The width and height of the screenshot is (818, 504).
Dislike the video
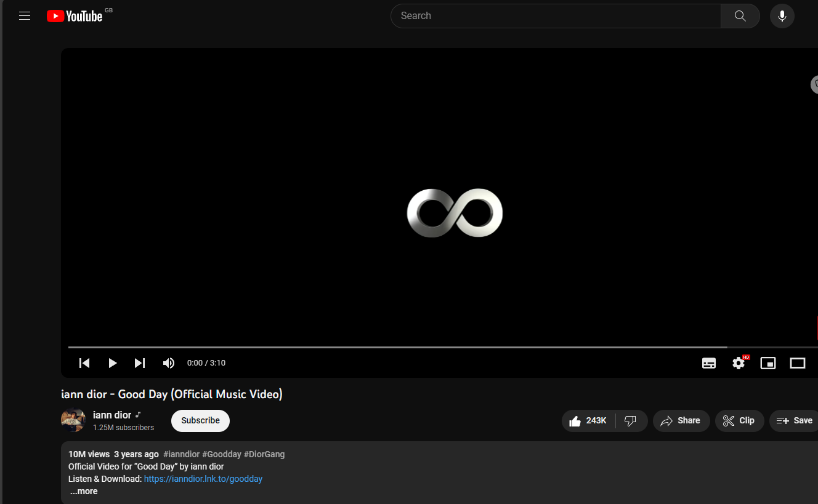[631, 421]
